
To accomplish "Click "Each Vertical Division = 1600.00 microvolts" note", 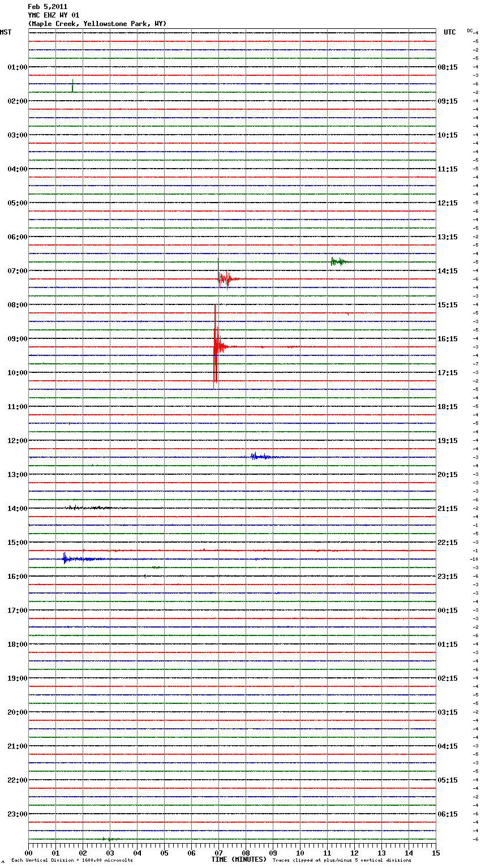I will tap(72, 861).
